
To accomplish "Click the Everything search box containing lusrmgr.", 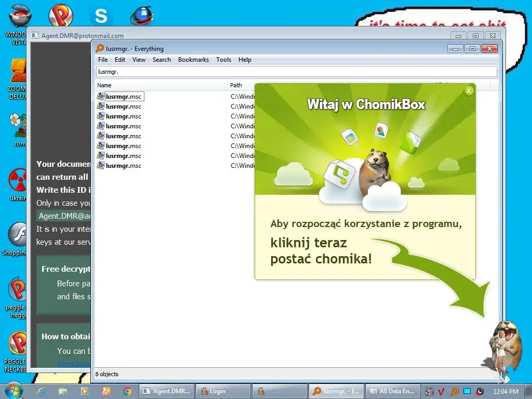I will point(297,72).
